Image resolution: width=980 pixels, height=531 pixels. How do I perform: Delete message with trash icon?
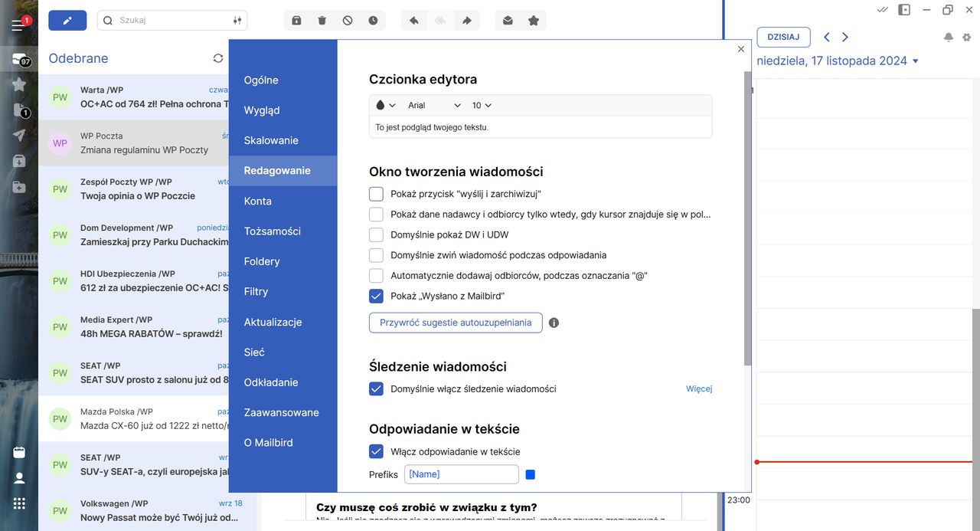click(x=322, y=21)
